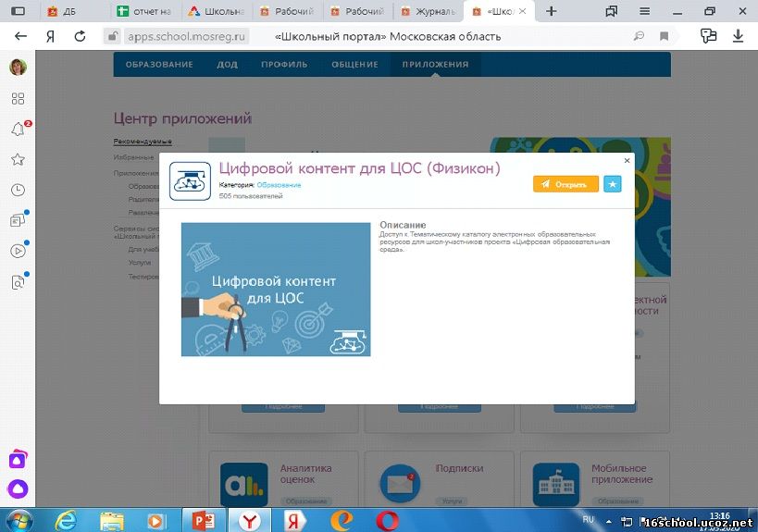Viewport: 758px width, 532px height.
Task: Open ОБЩЕНИЕ in the portal menu
Action: 354,64
